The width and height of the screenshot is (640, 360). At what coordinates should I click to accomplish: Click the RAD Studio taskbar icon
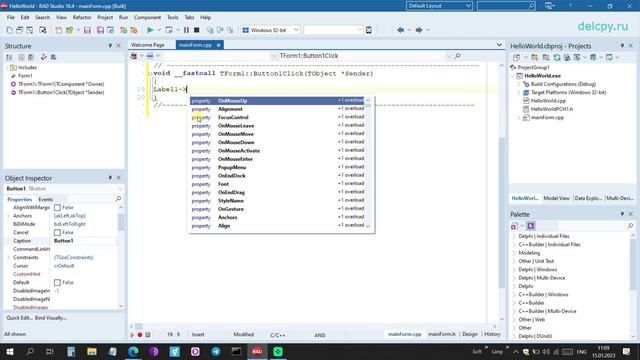click(257, 351)
